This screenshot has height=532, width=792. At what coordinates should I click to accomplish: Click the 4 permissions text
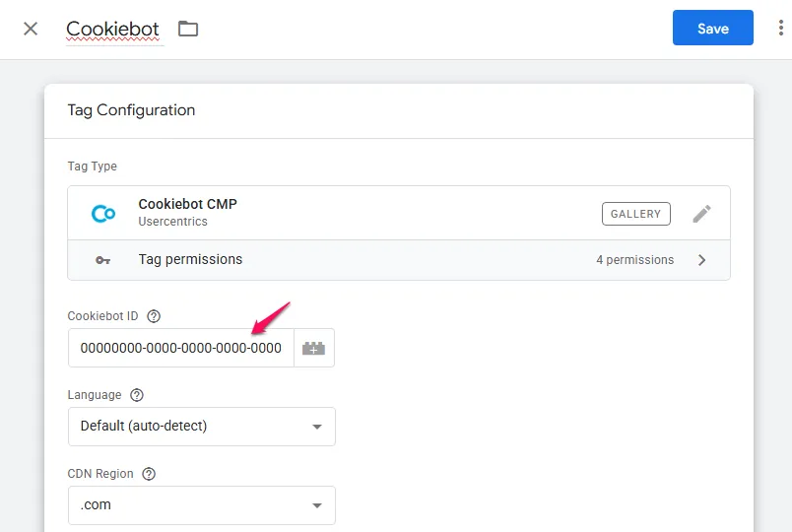[634, 260]
